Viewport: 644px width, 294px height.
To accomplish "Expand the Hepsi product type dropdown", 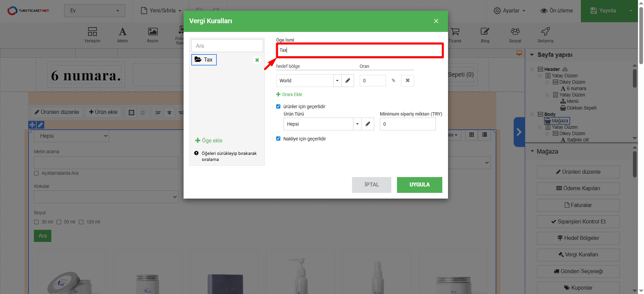I will (357, 124).
